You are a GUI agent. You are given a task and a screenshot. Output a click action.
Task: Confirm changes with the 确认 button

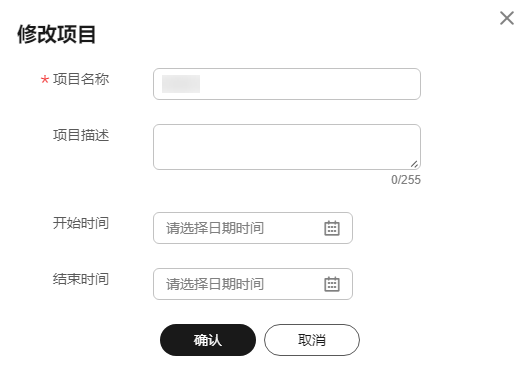[x=208, y=340]
